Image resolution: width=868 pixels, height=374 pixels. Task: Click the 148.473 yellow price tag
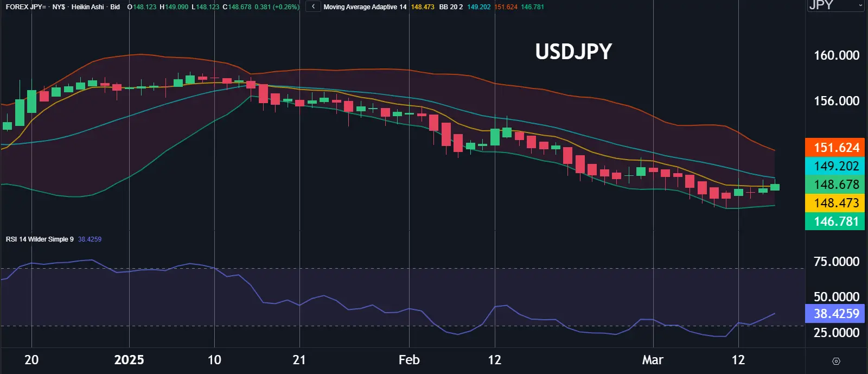tap(835, 203)
